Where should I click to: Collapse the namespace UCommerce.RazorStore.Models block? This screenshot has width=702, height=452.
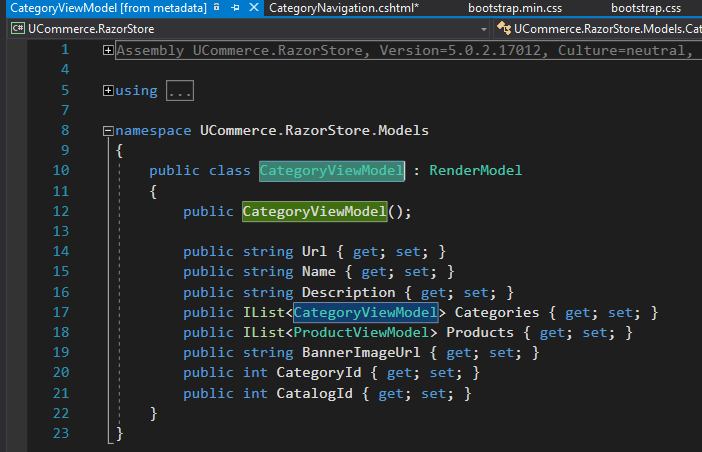pos(108,131)
